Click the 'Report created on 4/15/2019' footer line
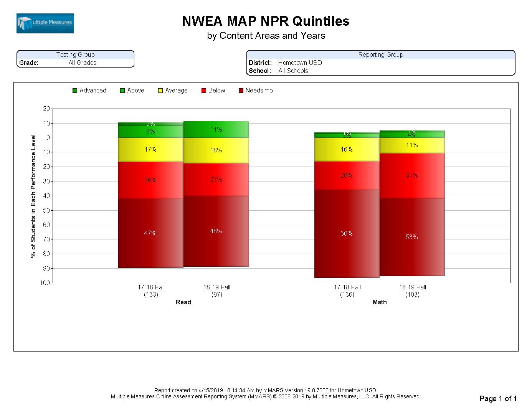 (x=266, y=391)
